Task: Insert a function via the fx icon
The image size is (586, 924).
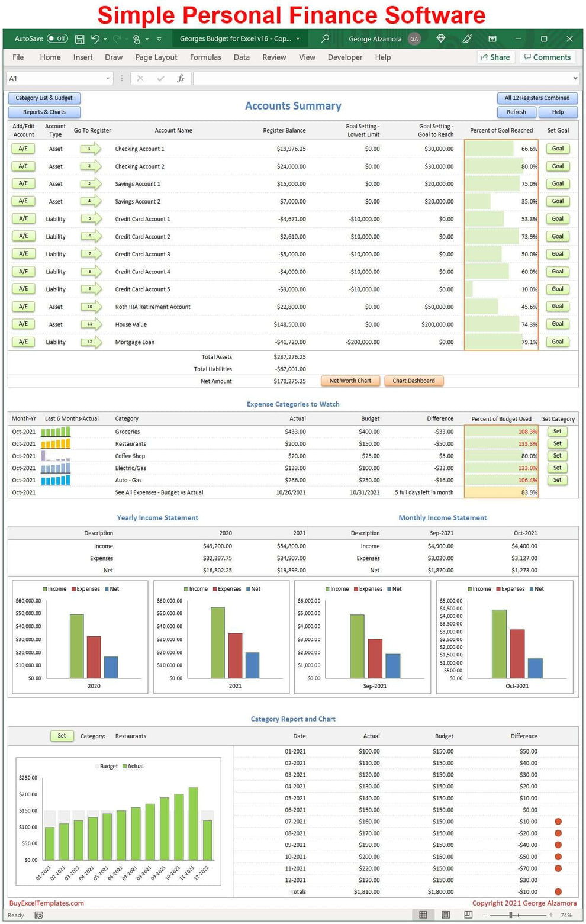Action: 181,78
